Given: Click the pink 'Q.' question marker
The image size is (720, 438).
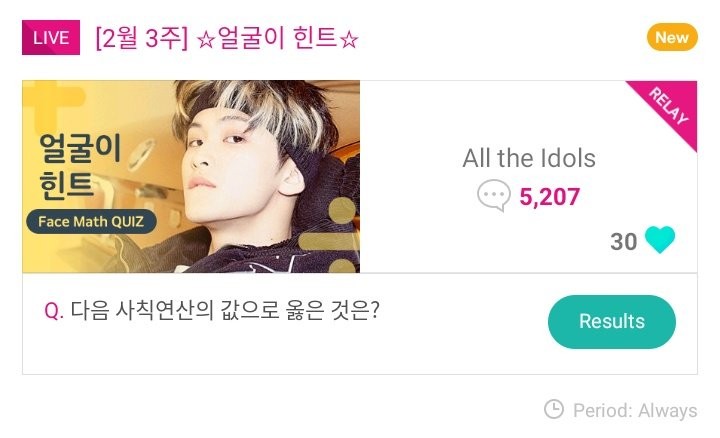Looking at the screenshot, I should click(54, 311).
